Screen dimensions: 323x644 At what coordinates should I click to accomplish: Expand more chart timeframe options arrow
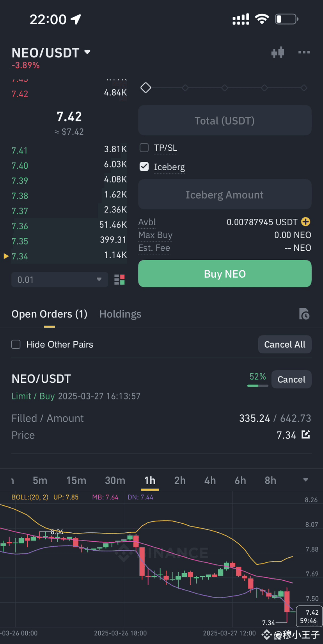pyautogui.click(x=305, y=480)
